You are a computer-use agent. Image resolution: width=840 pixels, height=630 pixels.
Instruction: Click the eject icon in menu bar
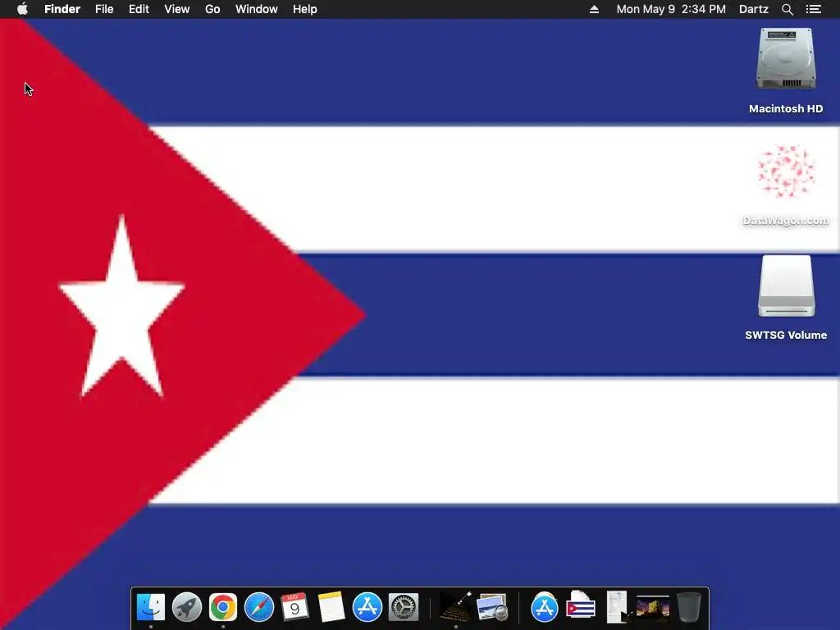coord(594,9)
